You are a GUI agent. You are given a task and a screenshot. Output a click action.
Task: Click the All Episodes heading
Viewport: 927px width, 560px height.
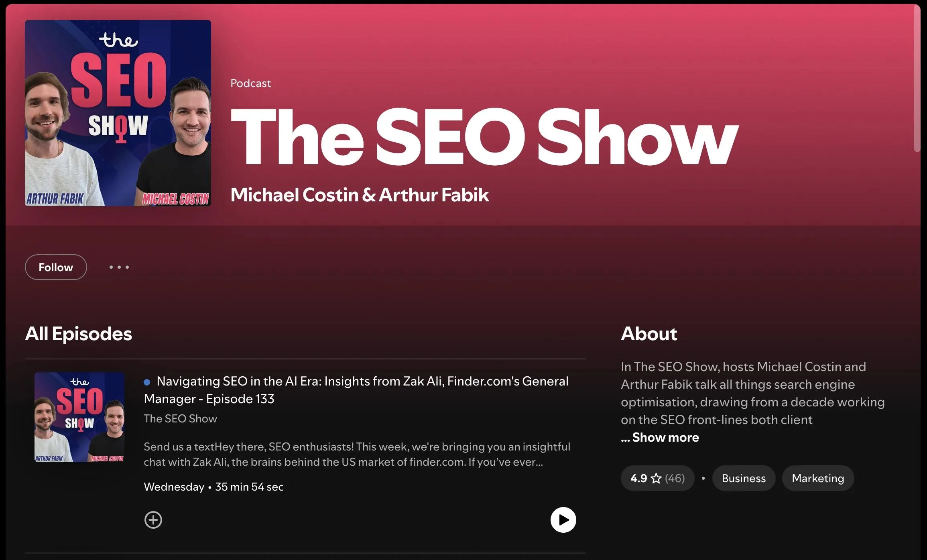pyautogui.click(x=78, y=334)
